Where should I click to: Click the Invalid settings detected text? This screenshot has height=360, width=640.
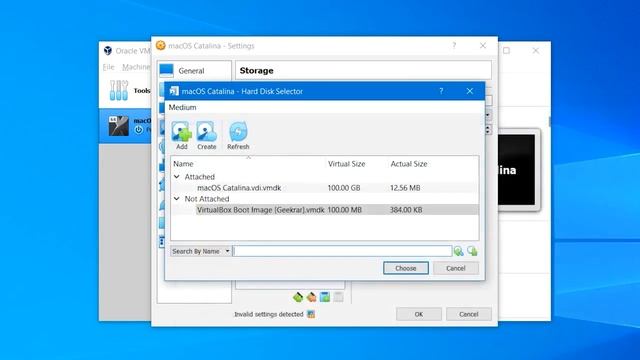click(x=269, y=314)
